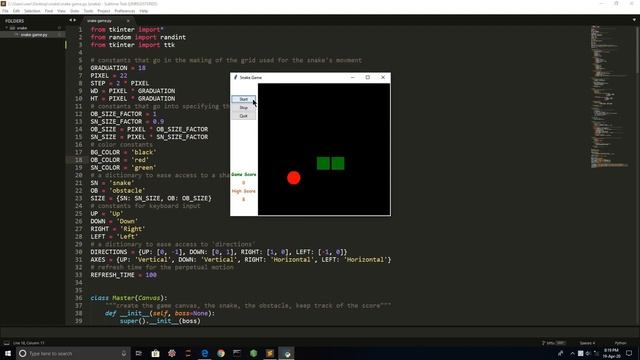Open the Python syntax selector in status bar
640x360 pixels.
[x=620, y=343]
